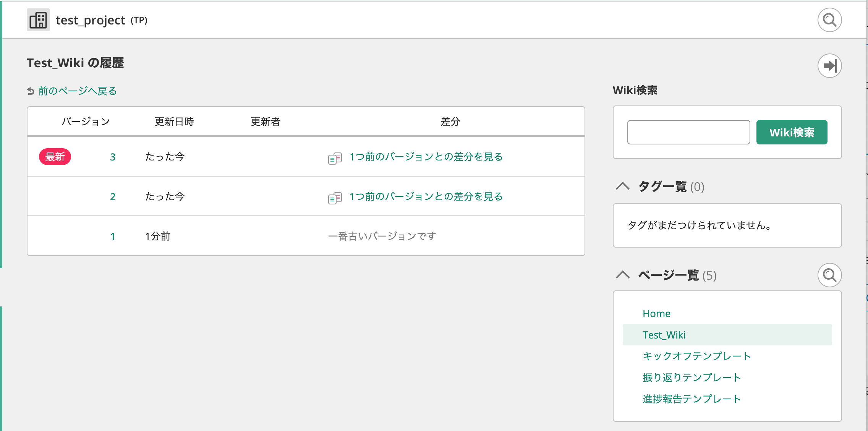
Task: Collapse the sidebar with arrow icon
Action: point(829,66)
